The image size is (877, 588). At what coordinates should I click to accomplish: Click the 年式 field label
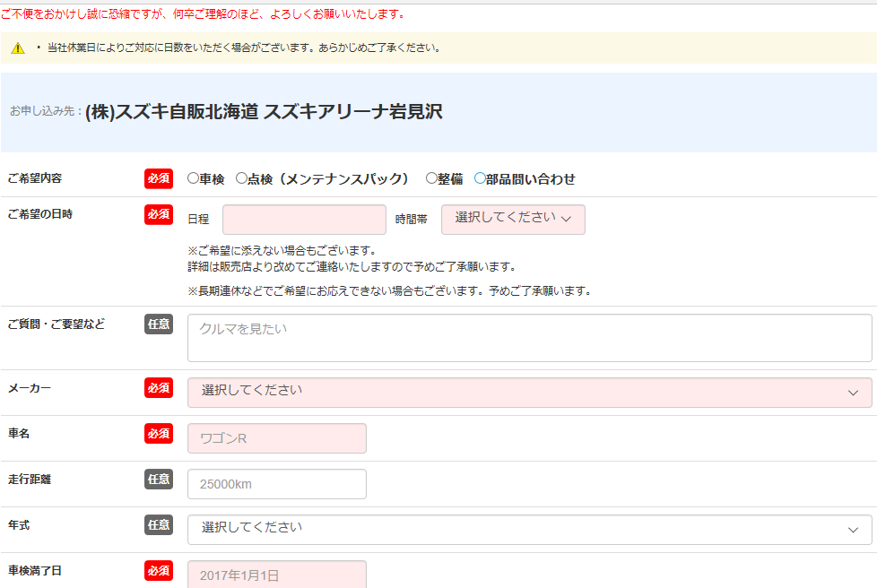(19, 525)
